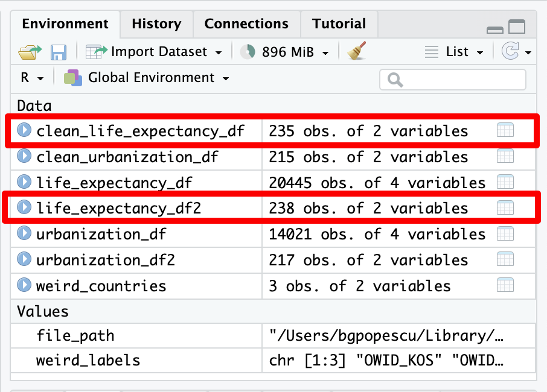Maximize the Environment pane
The width and height of the screenshot is (547, 392).
[517, 27]
